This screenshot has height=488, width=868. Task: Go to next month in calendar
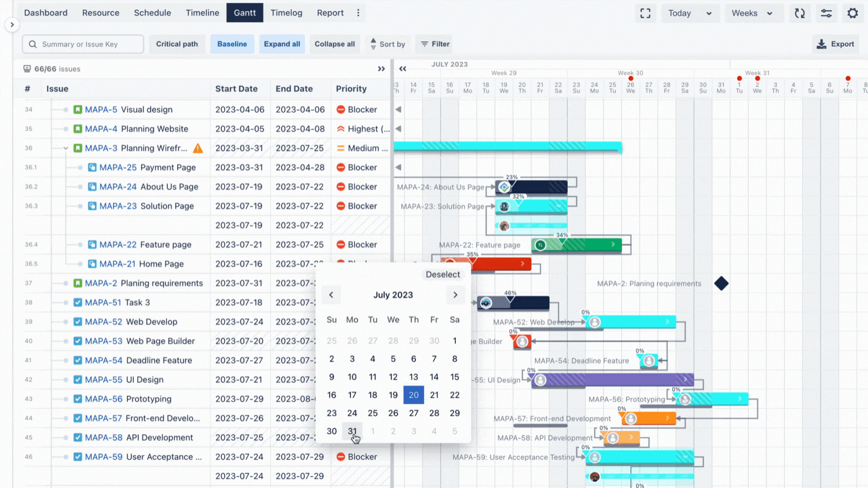(x=455, y=295)
